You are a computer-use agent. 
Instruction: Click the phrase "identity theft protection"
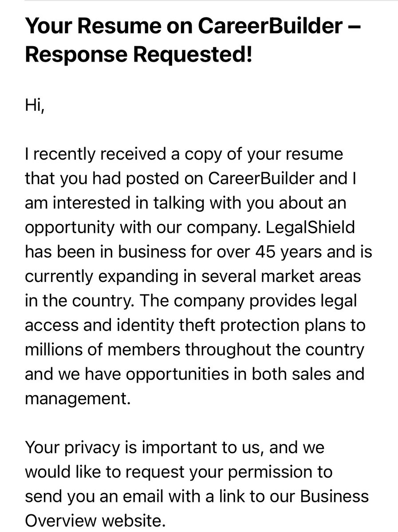(190, 325)
